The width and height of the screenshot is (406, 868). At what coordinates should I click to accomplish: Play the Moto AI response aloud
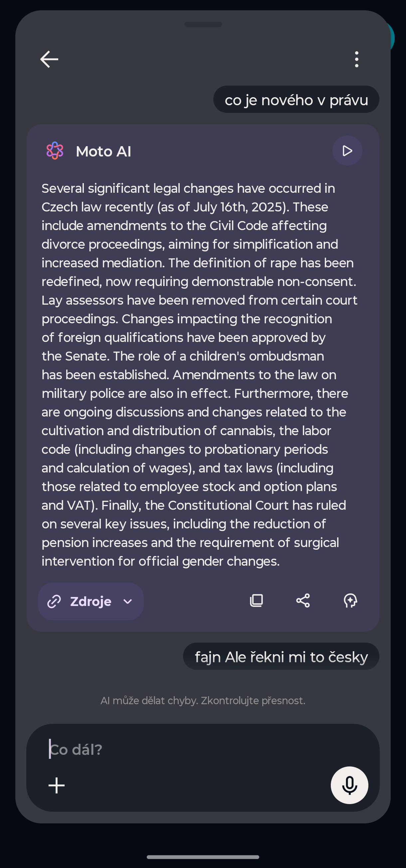coord(347,150)
